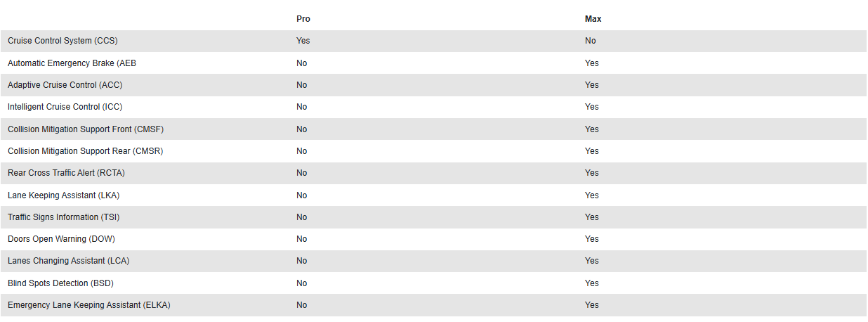Select the Adaptive Cruise Control (ACC) label

(x=65, y=85)
